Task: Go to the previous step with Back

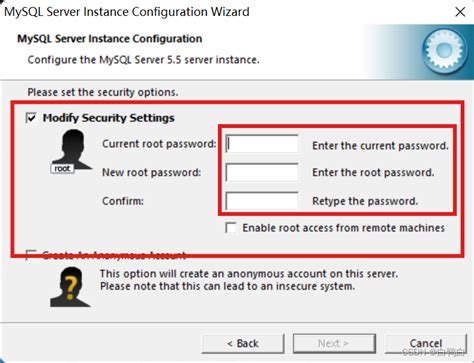Action: coord(243,343)
